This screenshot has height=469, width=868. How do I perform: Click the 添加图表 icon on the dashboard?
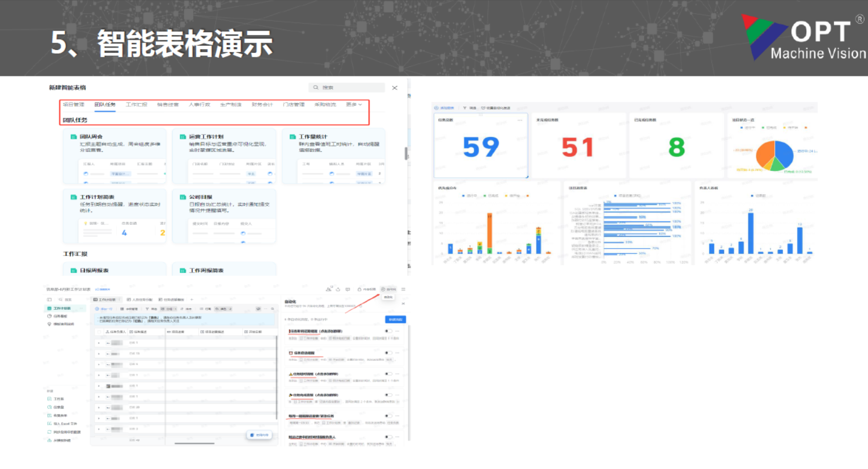[x=437, y=108]
